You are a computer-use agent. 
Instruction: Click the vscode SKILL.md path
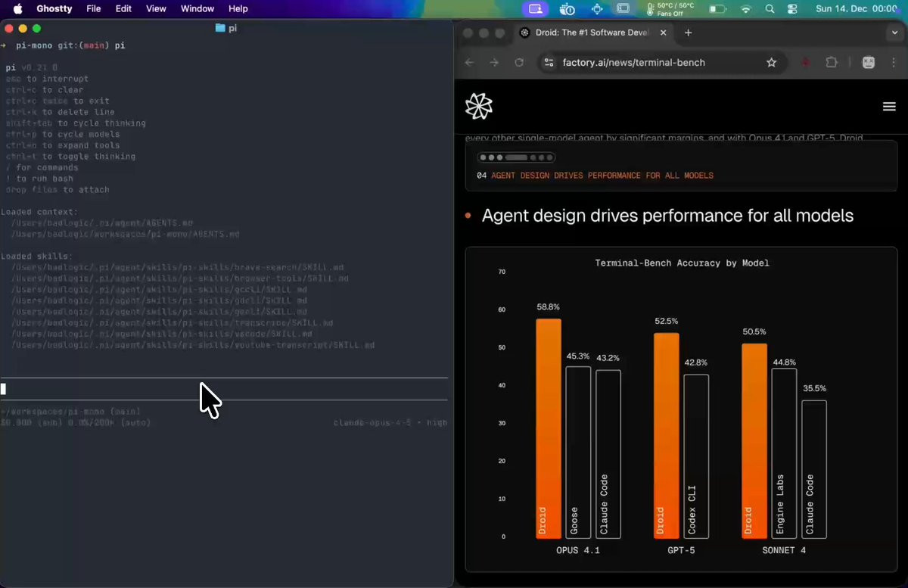point(162,334)
